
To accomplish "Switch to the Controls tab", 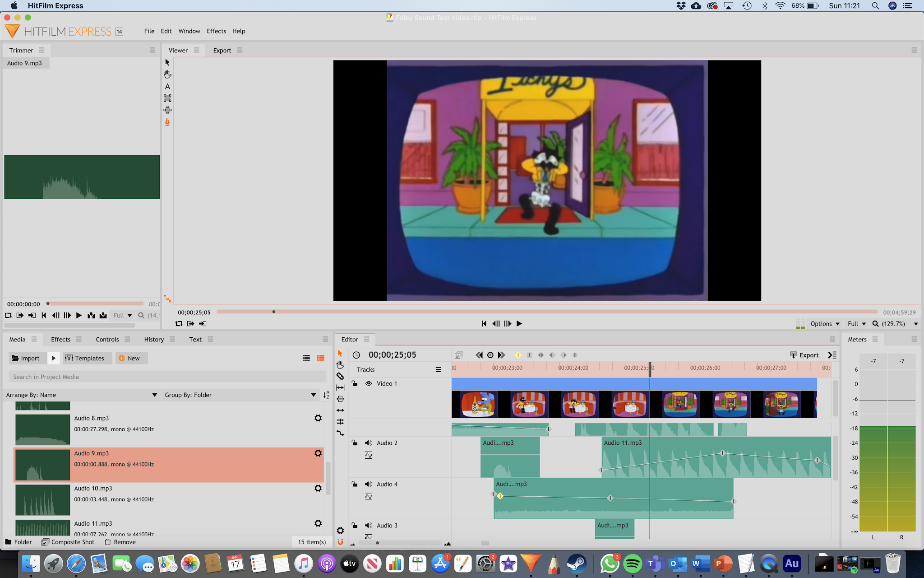I will [107, 340].
